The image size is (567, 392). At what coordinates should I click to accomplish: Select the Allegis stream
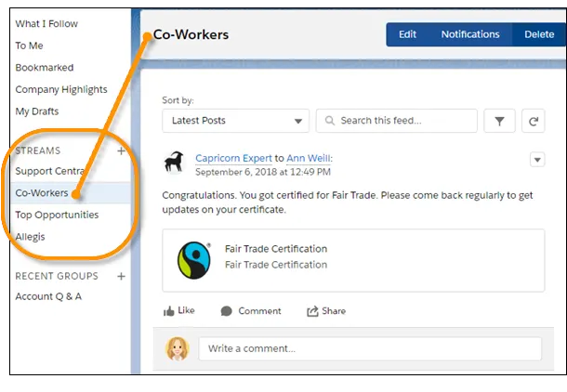pos(31,237)
